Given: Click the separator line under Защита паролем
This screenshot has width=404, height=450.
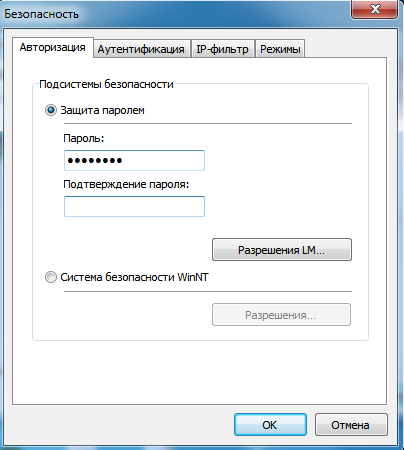Looking at the screenshot, I should [208, 124].
